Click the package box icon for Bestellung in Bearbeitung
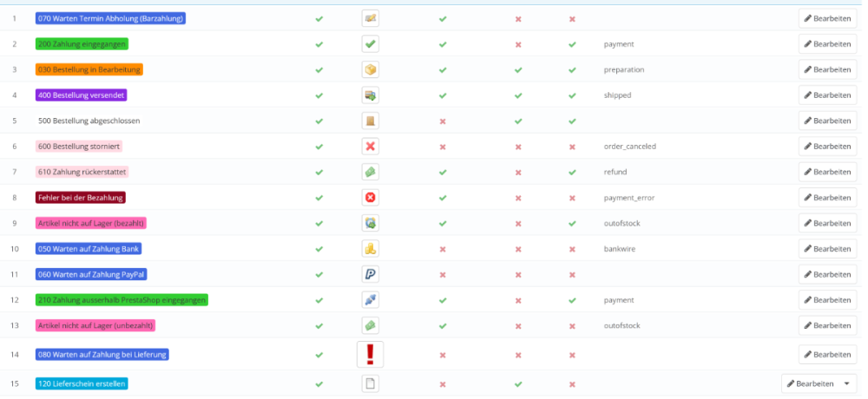This screenshot has height=399, width=868. [371, 69]
